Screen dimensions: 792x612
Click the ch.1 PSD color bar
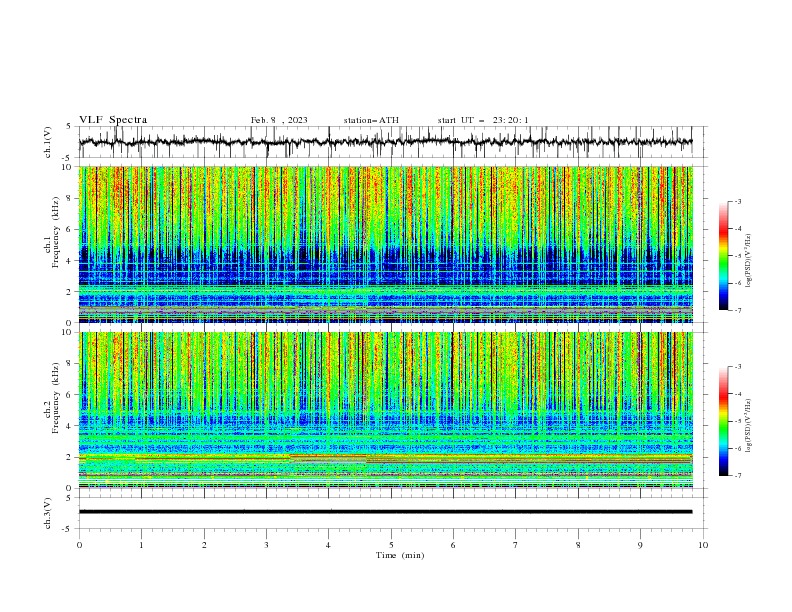[723, 256]
